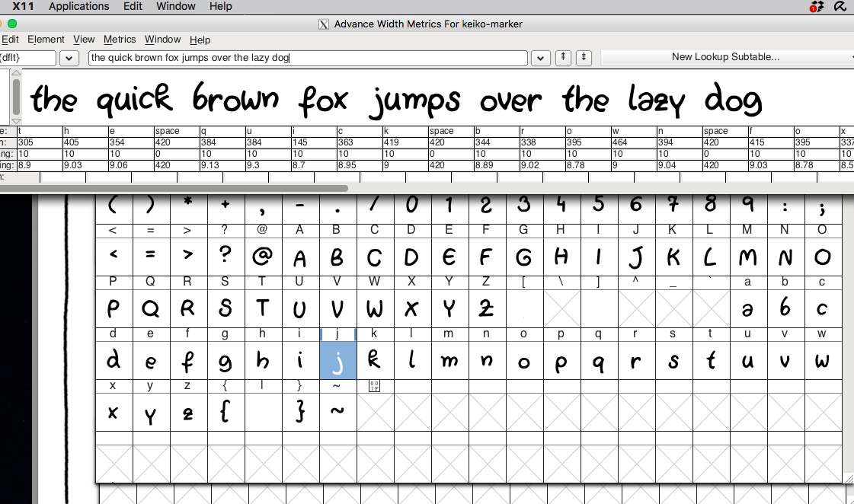Expand the {dflt} script dropdown arrow

(x=69, y=58)
